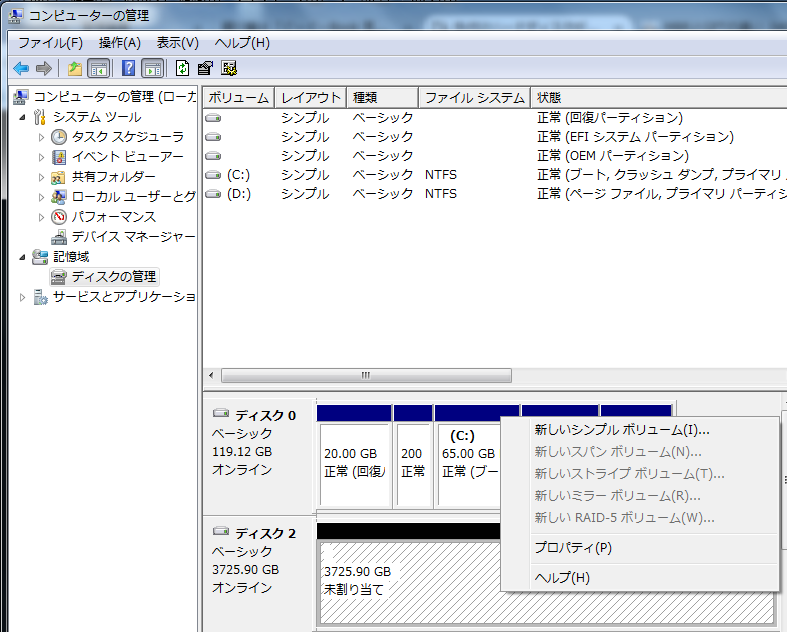The height and width of the screenshot is (632, 787).
Task: Expand the サービスとアプリケーション node
Action: tap(23, 297)
